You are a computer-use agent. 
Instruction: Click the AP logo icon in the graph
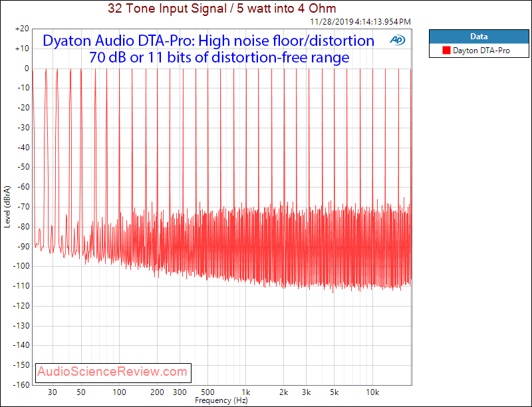[397, 41]
